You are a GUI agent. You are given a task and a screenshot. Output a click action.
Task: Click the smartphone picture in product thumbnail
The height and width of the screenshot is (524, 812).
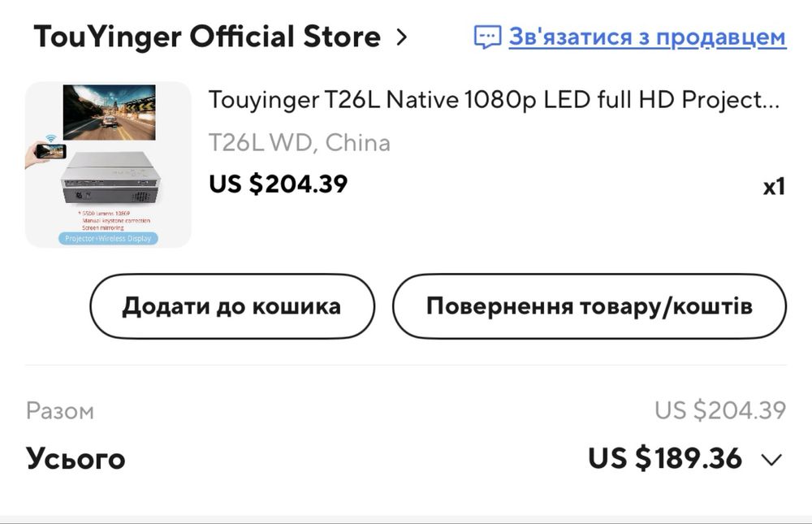click(50, 150)
